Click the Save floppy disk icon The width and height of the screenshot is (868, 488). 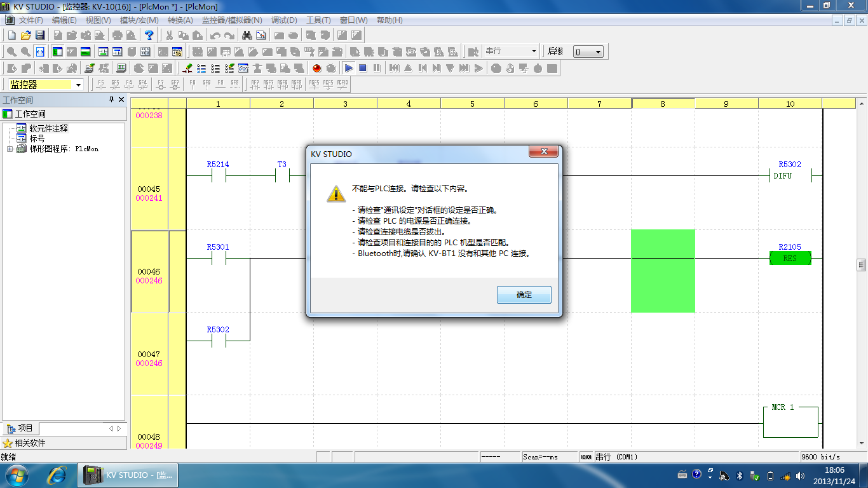tap(39, 35)
